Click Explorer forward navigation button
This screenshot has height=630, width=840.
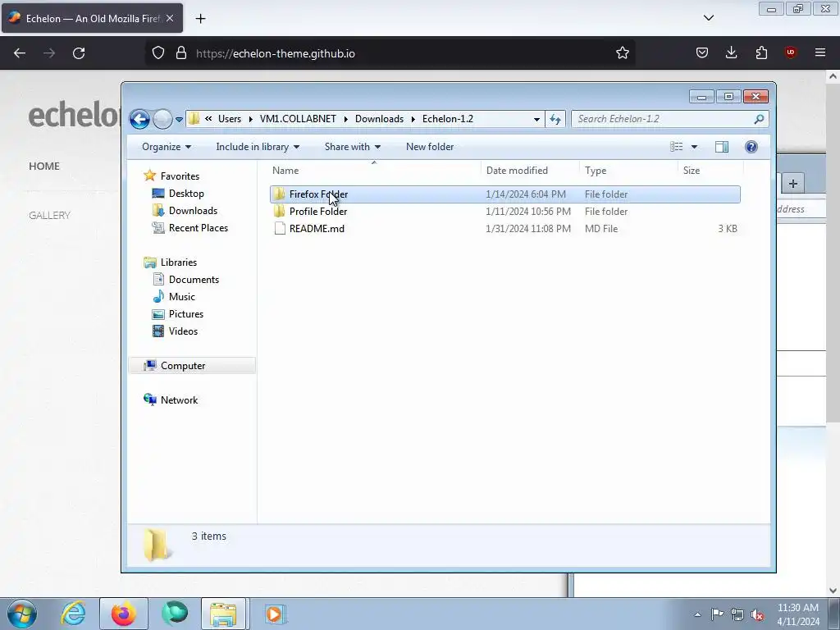click(x=162, y=119)
